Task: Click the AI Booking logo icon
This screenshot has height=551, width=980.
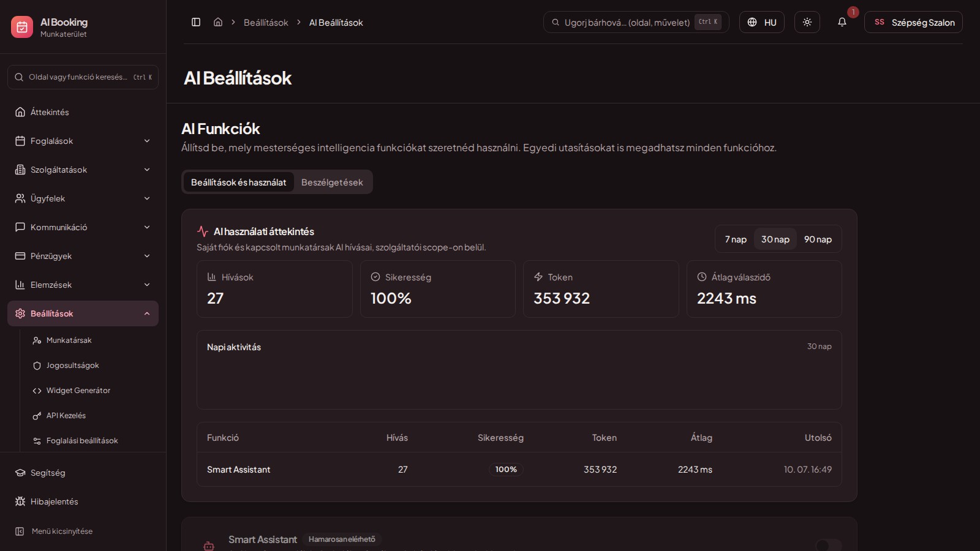Action: click(22, 27)
